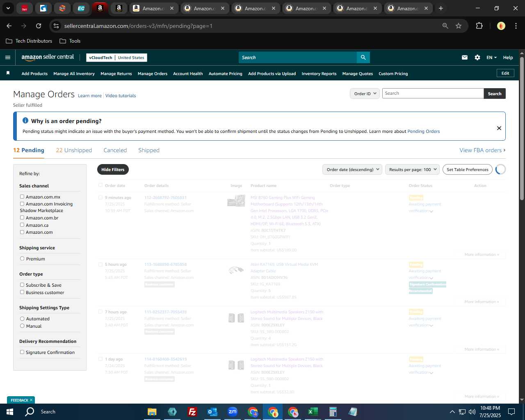Click the browser zoom magnifier icon
Image resolution: width=525 pixels, height=420 pixels.
tap(445, 26)
